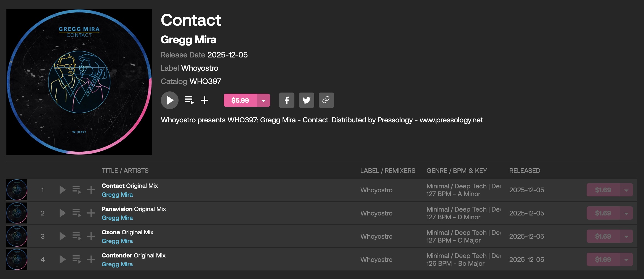Share the release on Facebook
644x279 pixels.
(286, 100)
